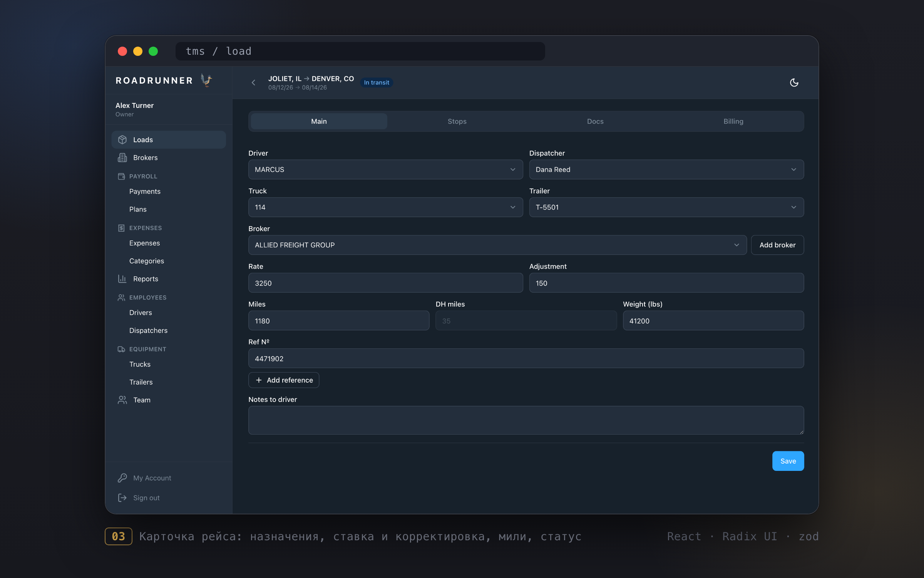Viewport: 924px width, 578px height.
Task: Click the Ref Nº field 4471902
Action: pos(526,358)
